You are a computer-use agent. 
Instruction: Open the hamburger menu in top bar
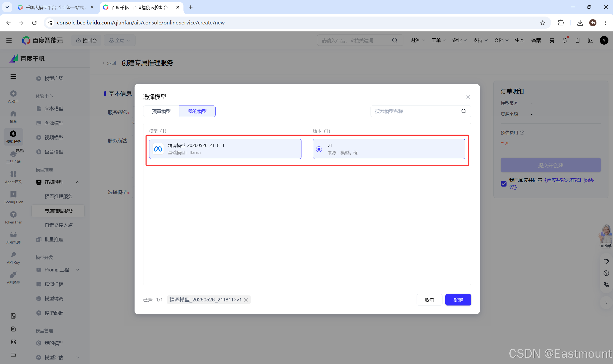tap(9, 40)
